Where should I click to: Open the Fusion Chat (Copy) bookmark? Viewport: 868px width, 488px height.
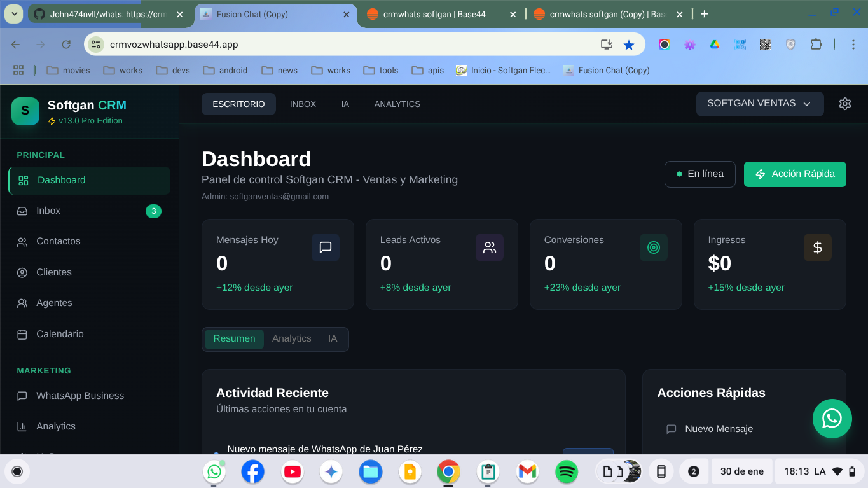(607, 70)
